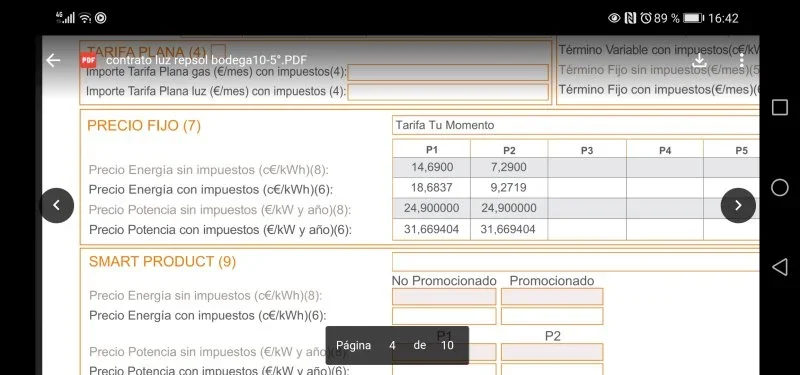Tap No Promocionado energía sin impuestos field
This screenshot has width=800, height=375.
click(444, 296)
